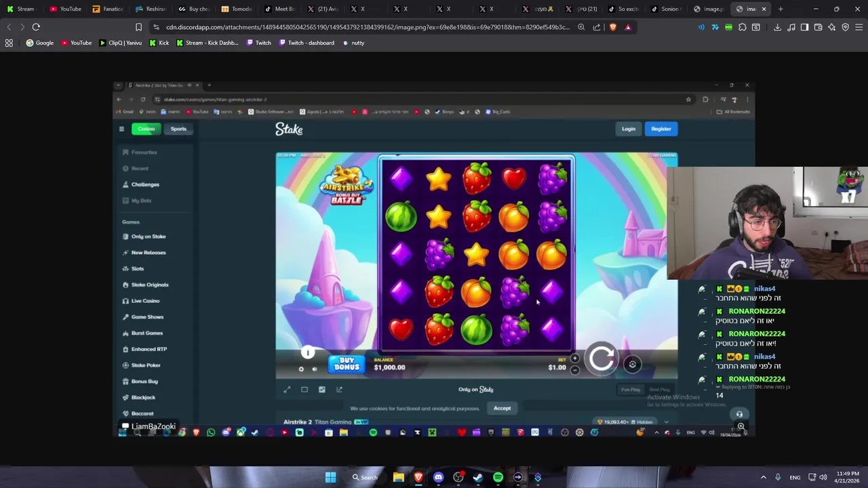868x488 pixels.
Task: Share this page using the share icon
Action: coord(597,27)
